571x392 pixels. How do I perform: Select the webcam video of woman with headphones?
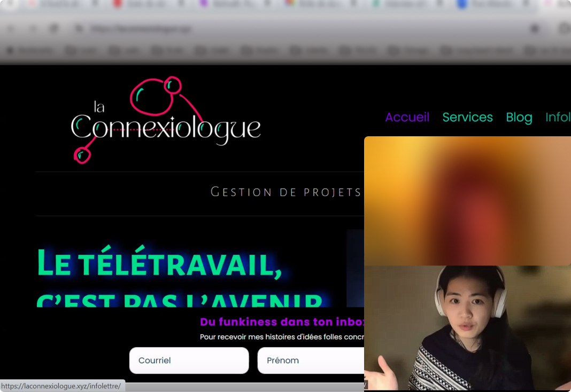point(467,328)
